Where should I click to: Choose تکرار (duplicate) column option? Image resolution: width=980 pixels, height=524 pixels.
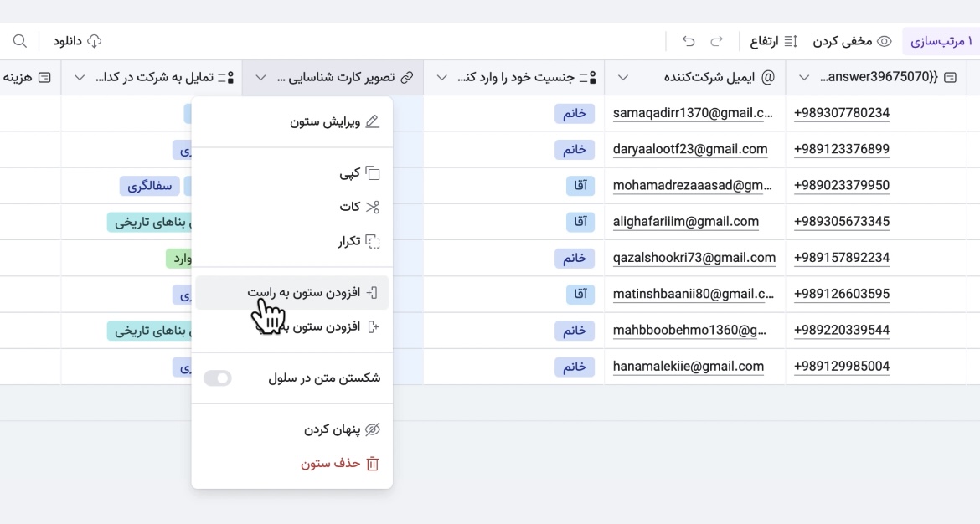359,241
